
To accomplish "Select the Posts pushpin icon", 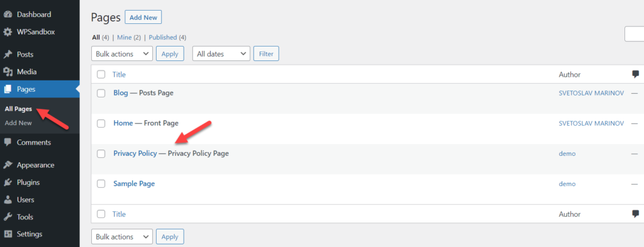I will 8,55.
